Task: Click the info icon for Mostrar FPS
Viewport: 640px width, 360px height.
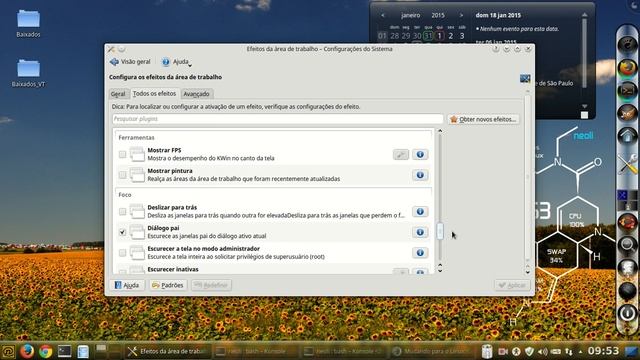Action: click(x=420, y=154)
